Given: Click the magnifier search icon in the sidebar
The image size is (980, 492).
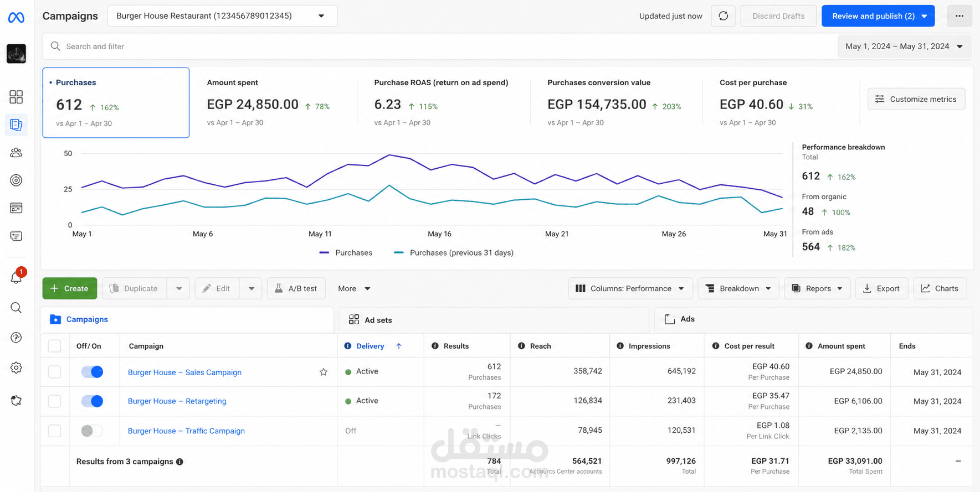Looking at the screenshot, I should [x=16, y=308].
